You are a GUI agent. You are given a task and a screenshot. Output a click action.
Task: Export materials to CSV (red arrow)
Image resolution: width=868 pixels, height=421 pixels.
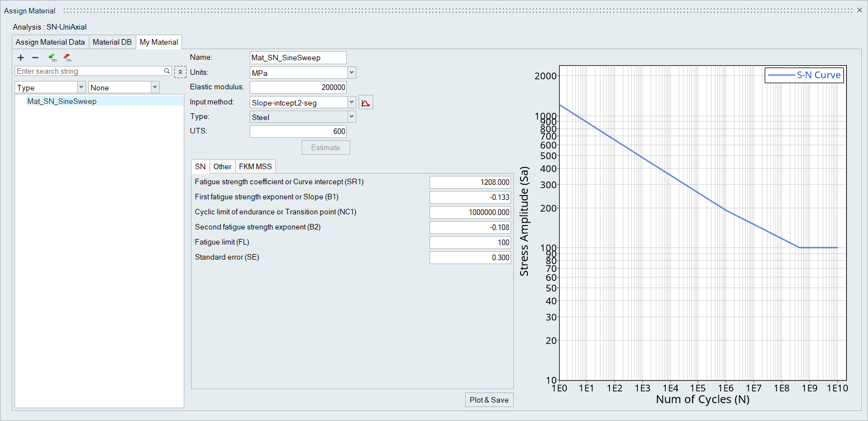[x=67, y=58]
